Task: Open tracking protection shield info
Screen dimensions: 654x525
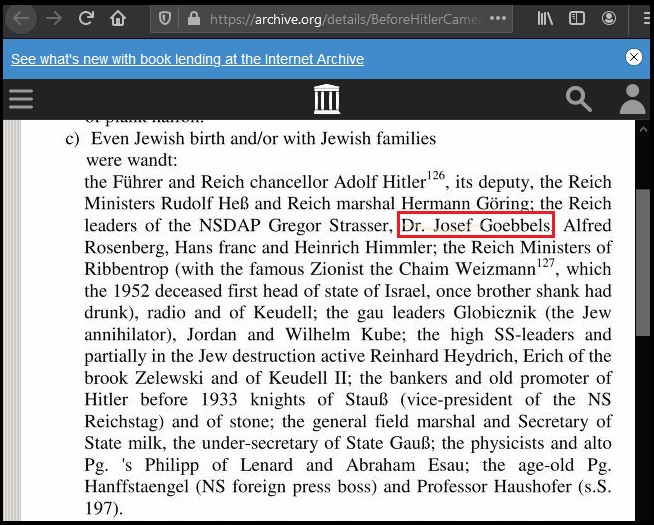Action: (165, 18)
